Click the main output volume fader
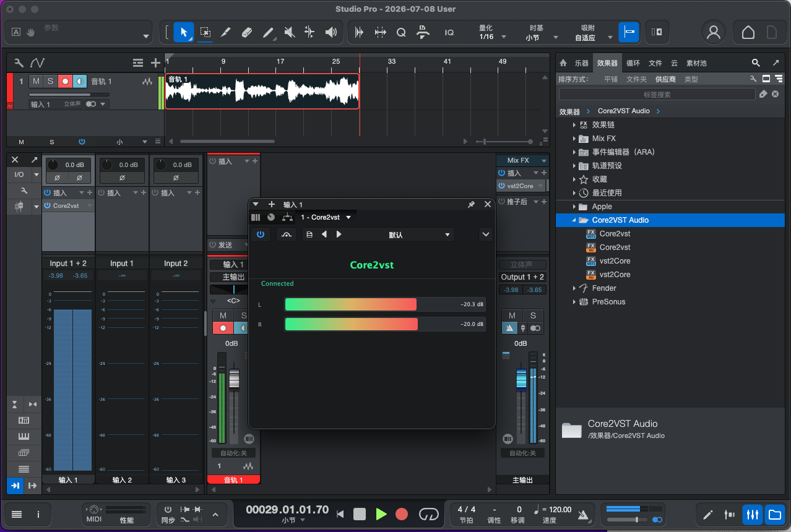Image resolution: width=791 pixels, height=532 pixels. pos(521,379)
